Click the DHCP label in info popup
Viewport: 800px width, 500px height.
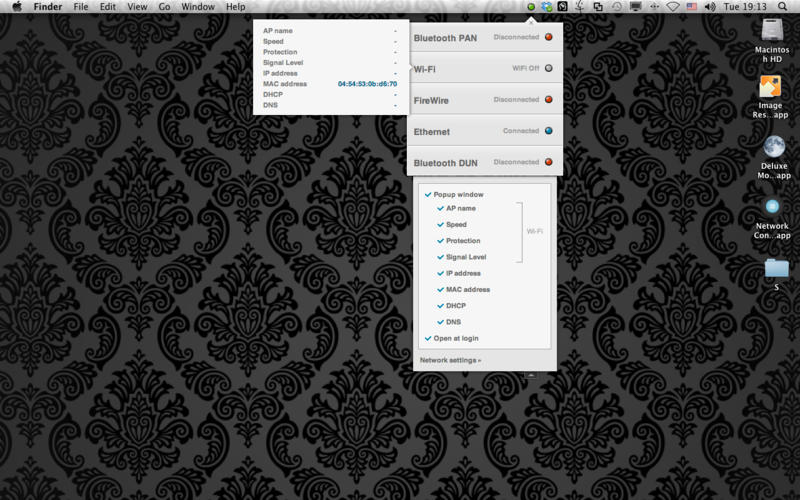click(272, 94)
